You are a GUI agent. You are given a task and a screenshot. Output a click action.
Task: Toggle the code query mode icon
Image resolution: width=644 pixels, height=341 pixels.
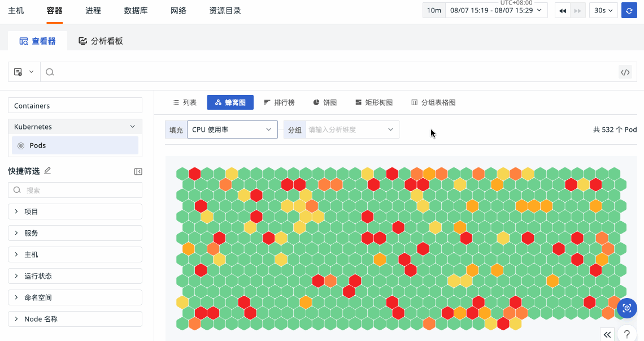(x=625, y=72)
